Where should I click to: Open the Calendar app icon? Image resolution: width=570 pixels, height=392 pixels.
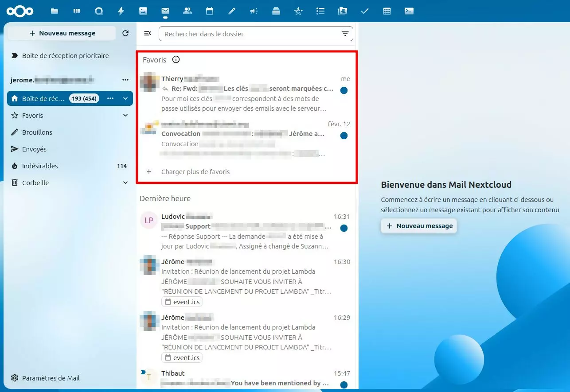pyautogui.click(x=210, y=11)
